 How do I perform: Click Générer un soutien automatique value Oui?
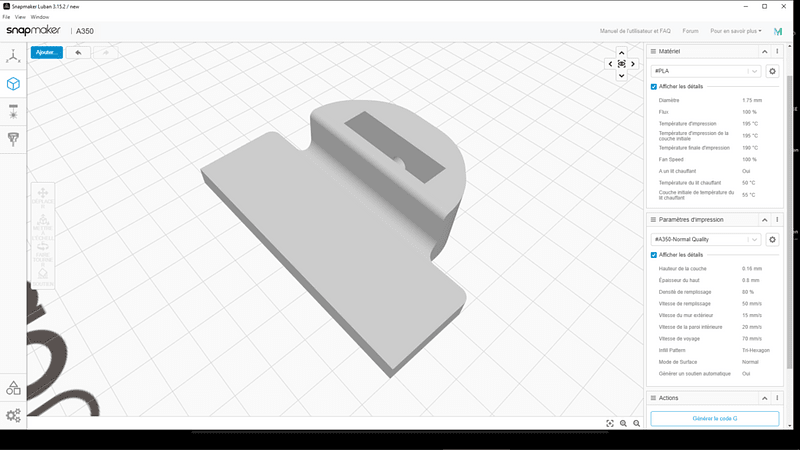click(746, 374)
